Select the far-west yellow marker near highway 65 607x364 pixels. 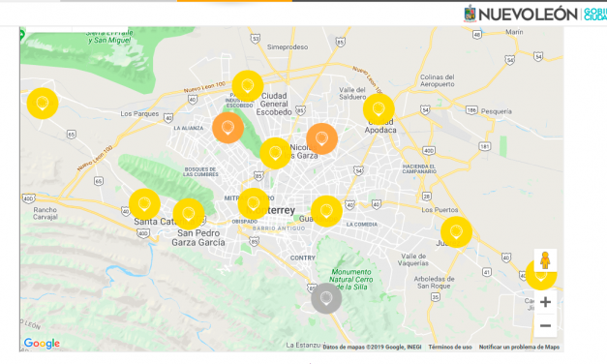[43, 104]
